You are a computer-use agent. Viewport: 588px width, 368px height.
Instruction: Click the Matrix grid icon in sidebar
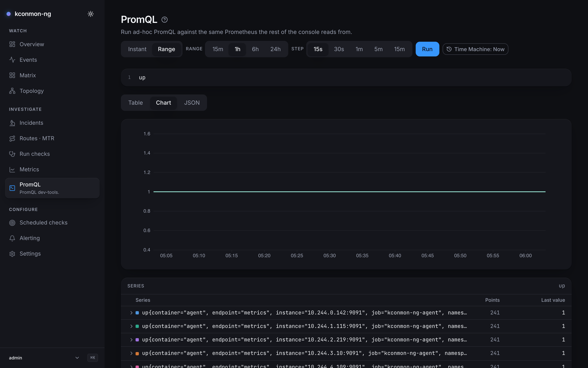[x=12, y=75]
